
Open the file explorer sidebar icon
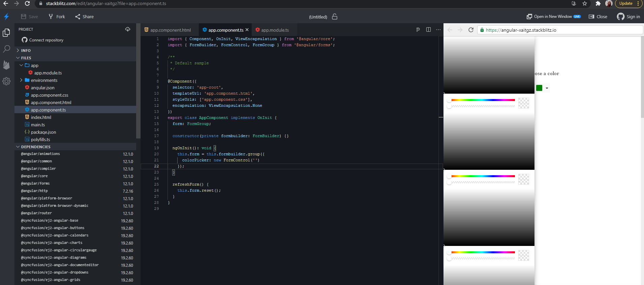pyautogui.click(x=6, y=33)
